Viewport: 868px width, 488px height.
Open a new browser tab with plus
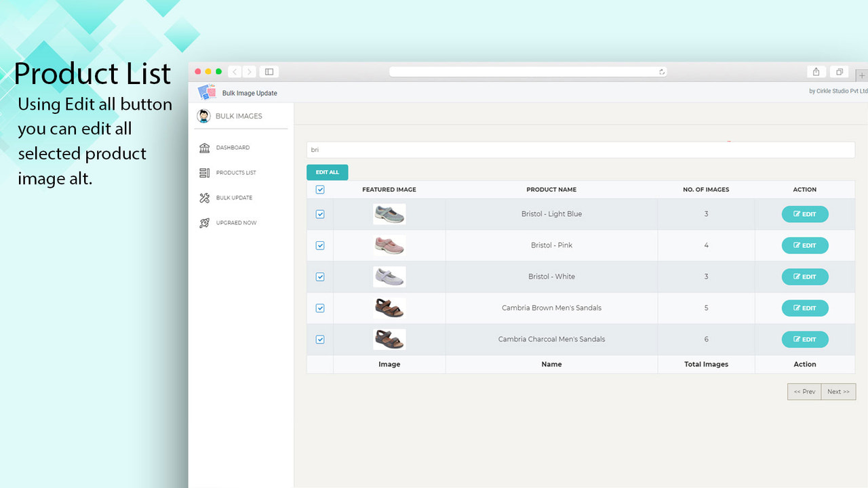point(862,75)
